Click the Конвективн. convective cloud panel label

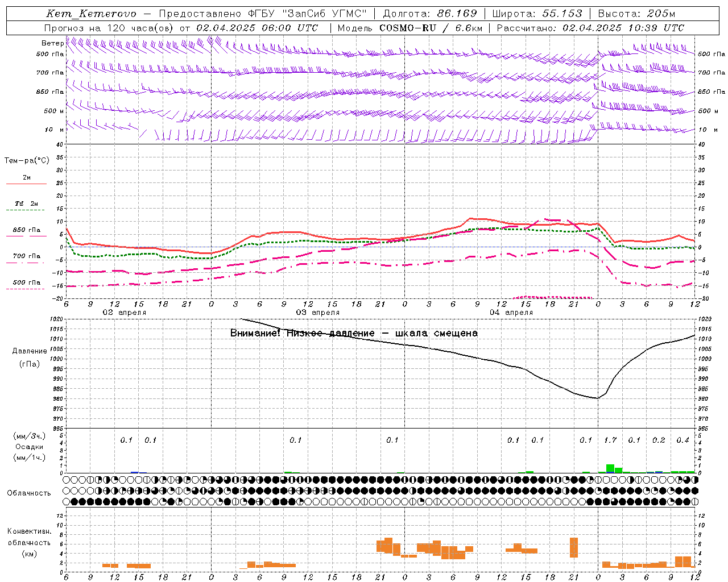pos(29,531)
